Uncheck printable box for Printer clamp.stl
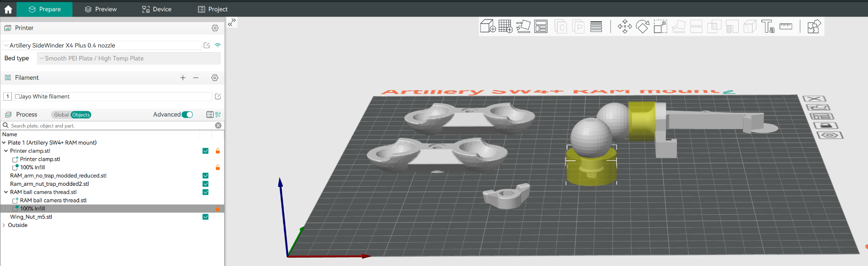This screenshot has height=266, width=868. 206,151
